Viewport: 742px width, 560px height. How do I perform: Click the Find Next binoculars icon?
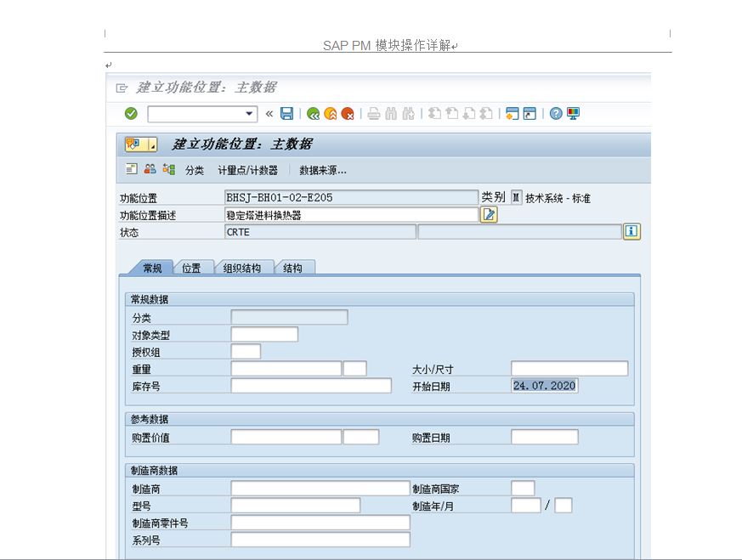408,114
